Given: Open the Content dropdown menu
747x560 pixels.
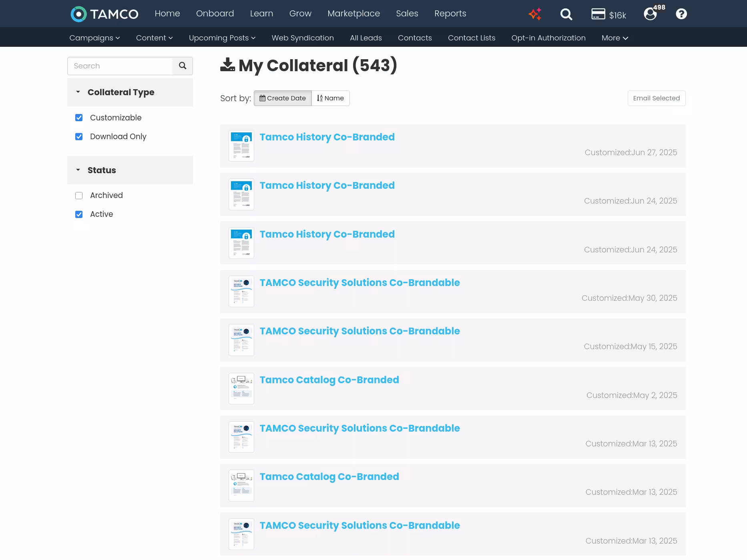Looking at the screenshot, I should 155,38.
